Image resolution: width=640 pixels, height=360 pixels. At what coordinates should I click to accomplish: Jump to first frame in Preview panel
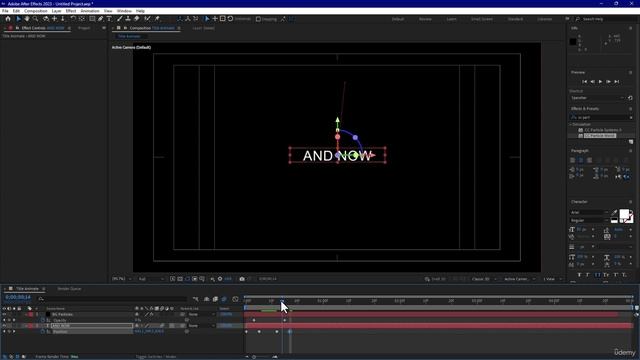tap(584, 82)
